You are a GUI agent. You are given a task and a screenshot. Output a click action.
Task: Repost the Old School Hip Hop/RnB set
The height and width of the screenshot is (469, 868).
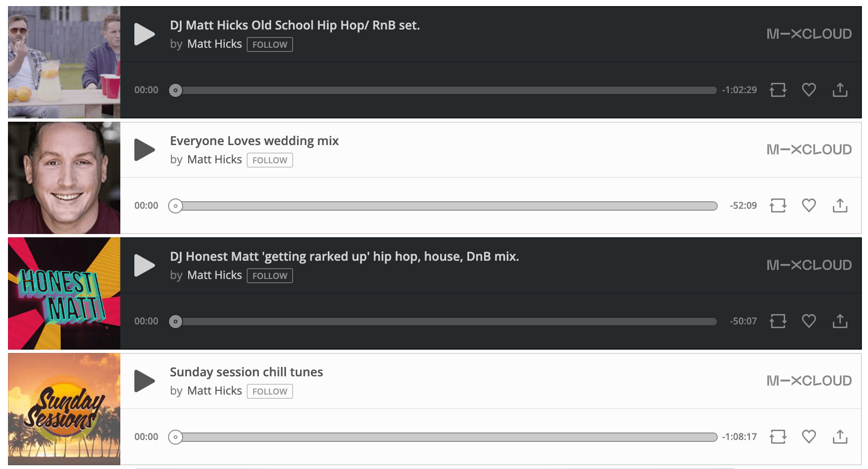tap(778, 90)
